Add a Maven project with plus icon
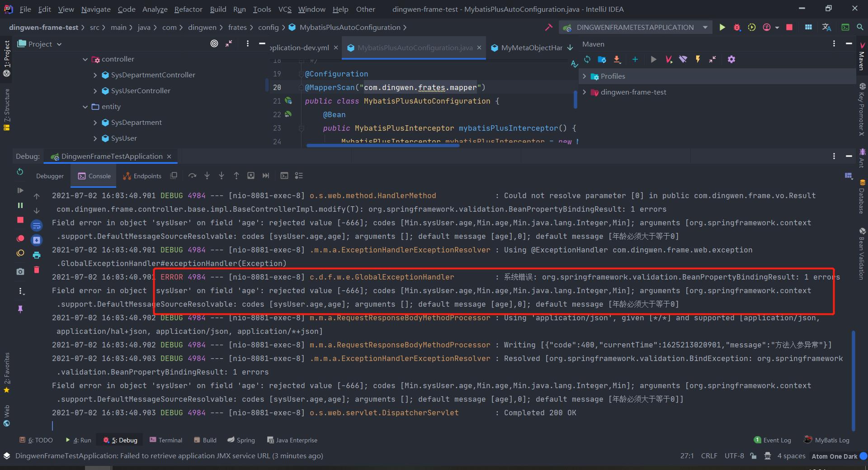 coord(635,59)
